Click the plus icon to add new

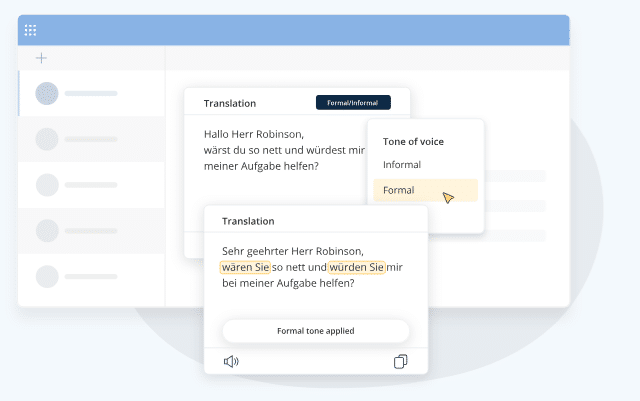41,58
